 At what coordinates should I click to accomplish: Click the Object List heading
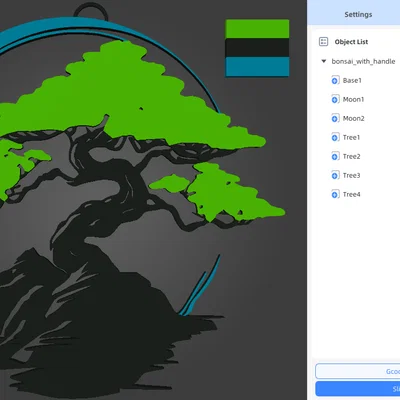click(351, 42)
